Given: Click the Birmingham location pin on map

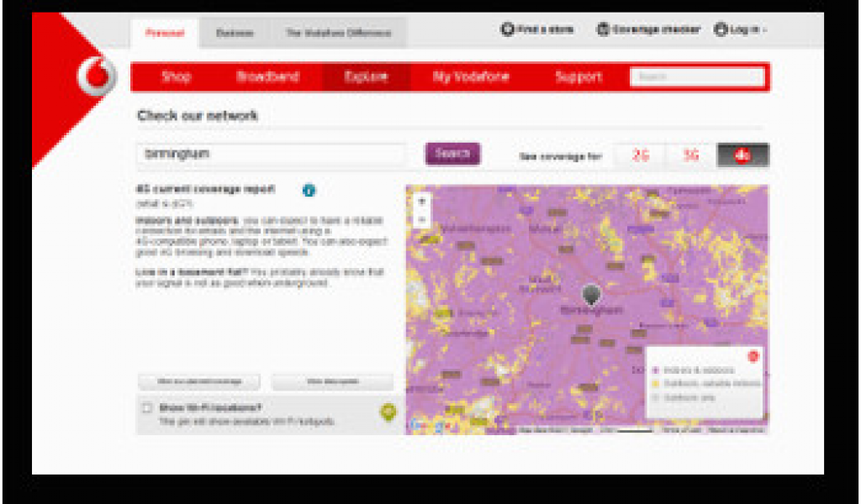Looking at the screenshot, I should point(591,295).
